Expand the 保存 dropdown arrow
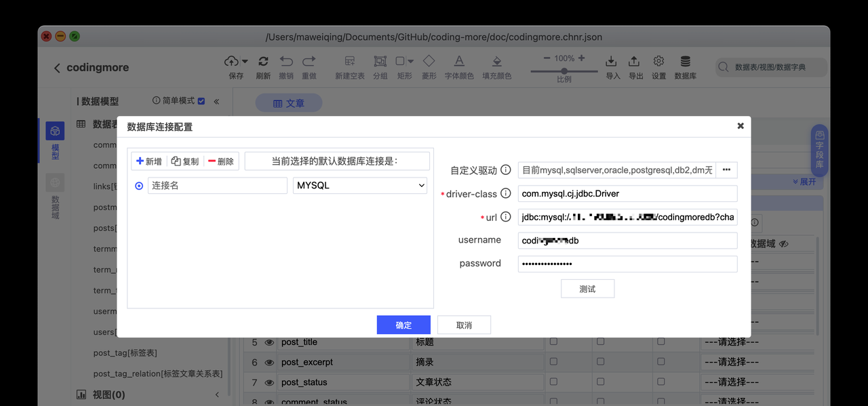Image resolution: width=868 pixels, height=406 pixels. pos(245,60)
